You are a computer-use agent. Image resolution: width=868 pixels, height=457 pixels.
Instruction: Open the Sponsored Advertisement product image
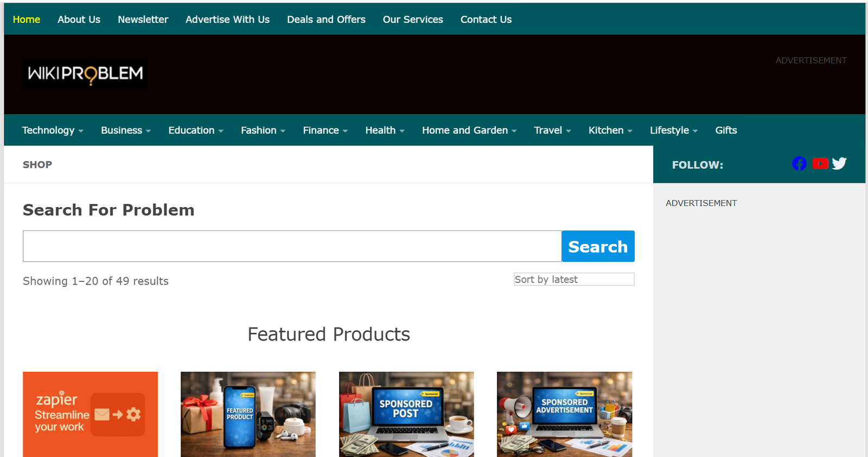(564, 414)
